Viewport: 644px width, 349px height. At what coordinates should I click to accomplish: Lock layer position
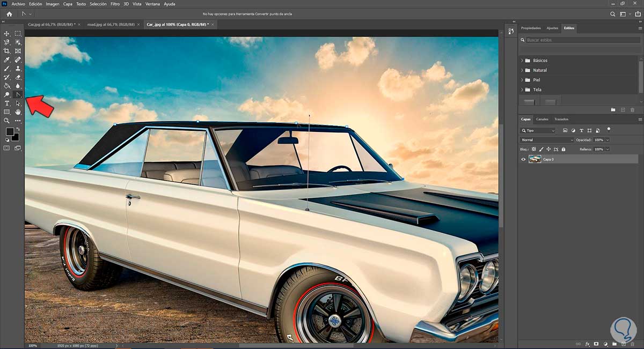coord(548,149)
